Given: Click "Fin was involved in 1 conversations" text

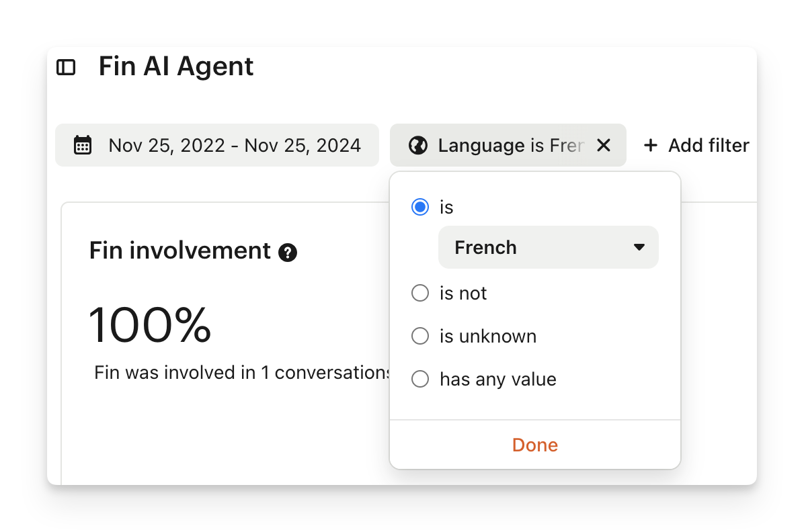Looking at the screenshot, I should (x=242, y=372).
